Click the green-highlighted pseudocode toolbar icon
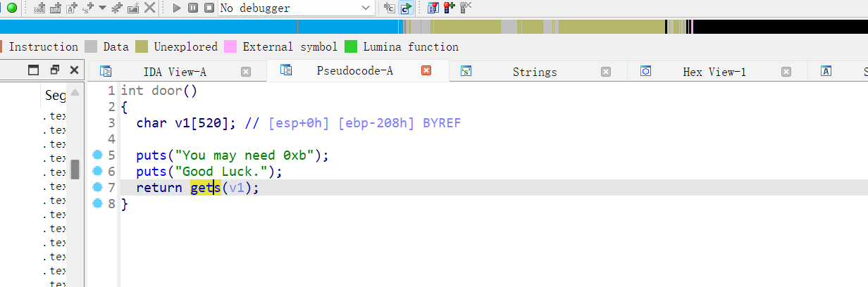This screenshot has width=868, height=287. click(406, 8)
